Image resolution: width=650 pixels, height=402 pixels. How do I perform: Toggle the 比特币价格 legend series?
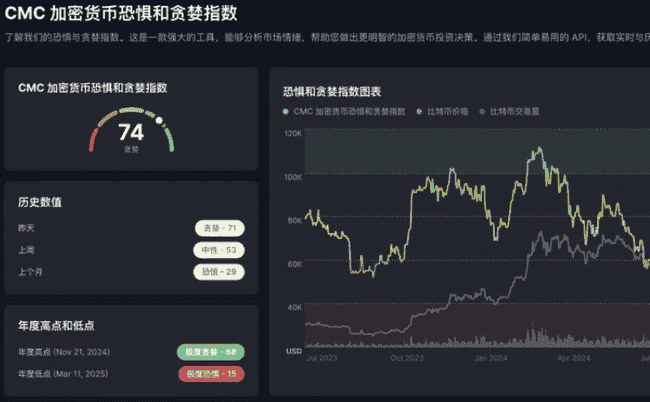pyautogui.click(x=442, y=111)
